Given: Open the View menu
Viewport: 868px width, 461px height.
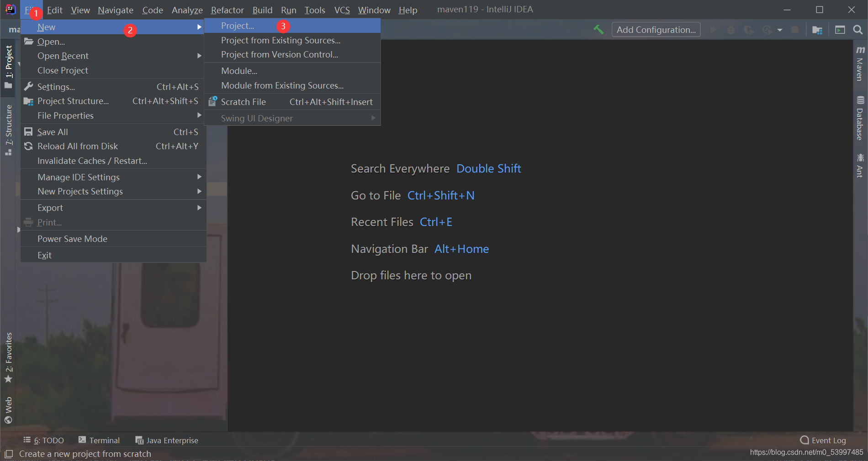Looking at the screenshot, I should click(x=80, y=10).
